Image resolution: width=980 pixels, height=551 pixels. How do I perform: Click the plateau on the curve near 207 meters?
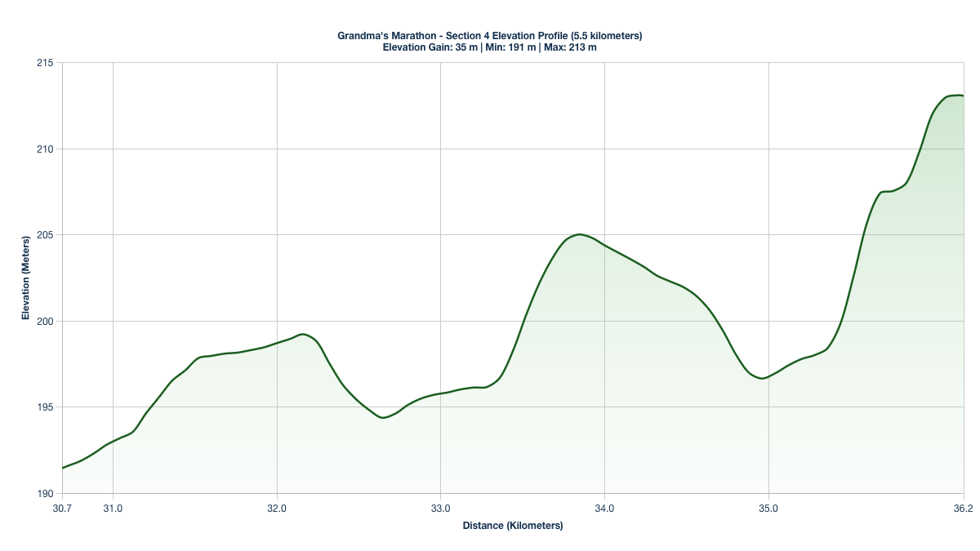point(888,191)
